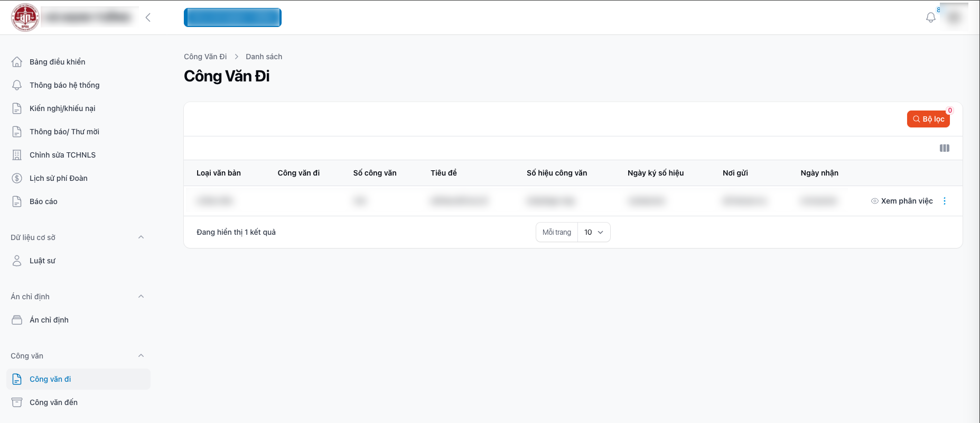Open the per-page rows dropdown
980x423 pixels.
point(593,232)
